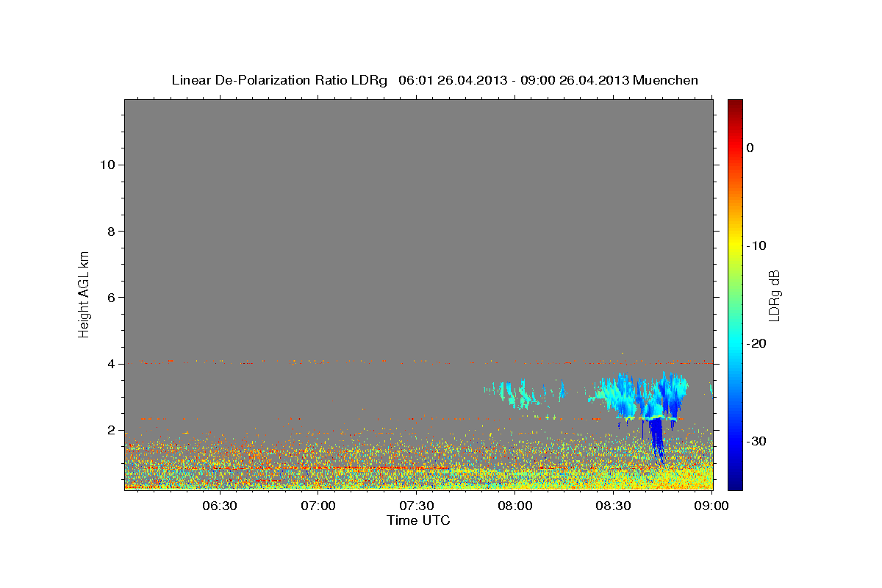Click the height tick label 10

point(107,165)
